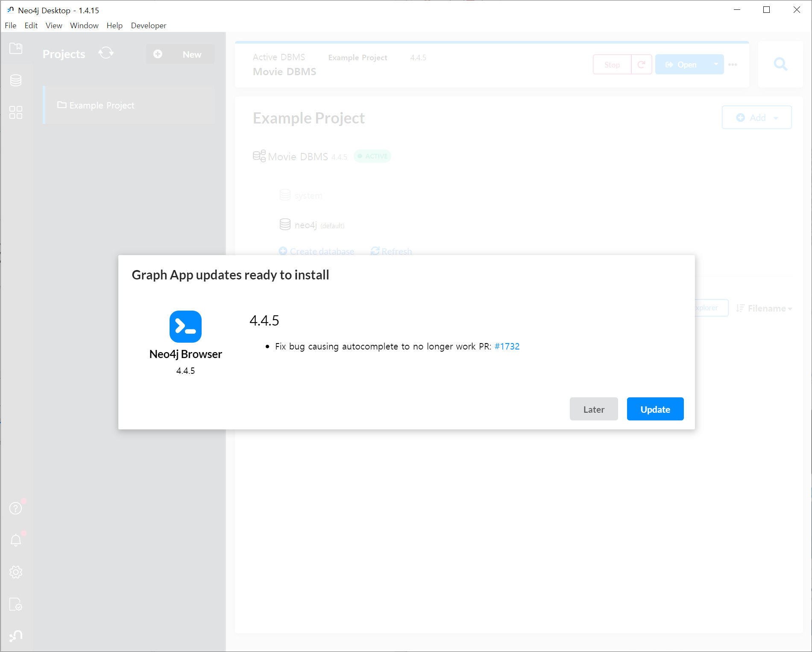Click the neo4j default database icon
The height and width of the screenshot is (652, 812).
285,224
